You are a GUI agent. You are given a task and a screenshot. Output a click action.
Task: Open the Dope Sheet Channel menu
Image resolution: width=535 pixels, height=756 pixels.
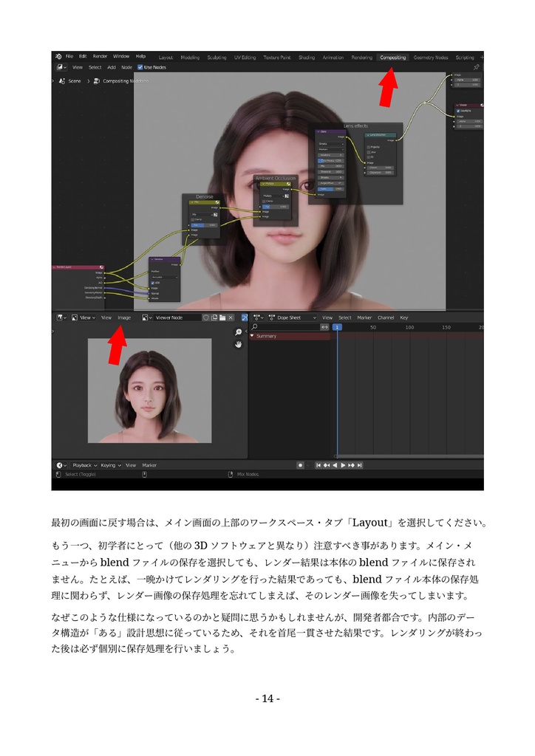[386, 317]
